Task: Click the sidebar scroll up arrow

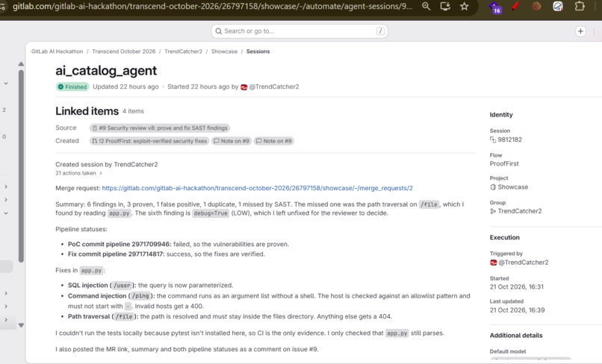Action: 21,64
